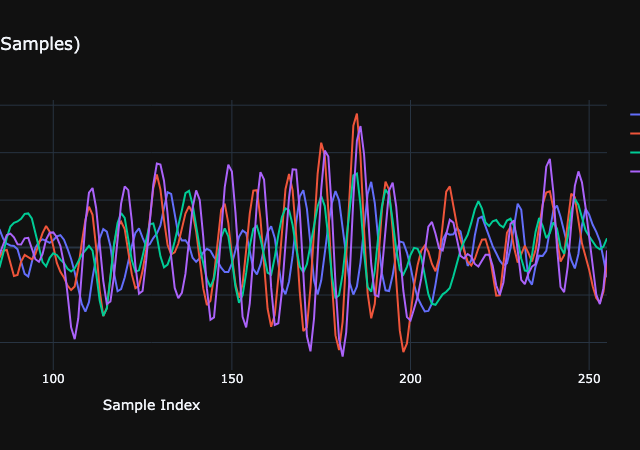640x450 pixels.
Task: Click the green trough near sample 114
Action: (104, 316)
